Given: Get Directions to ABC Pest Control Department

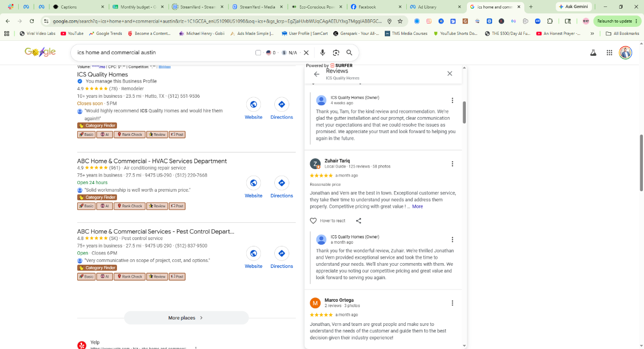Looking at the screenshot, I should [x=281, y=253].
